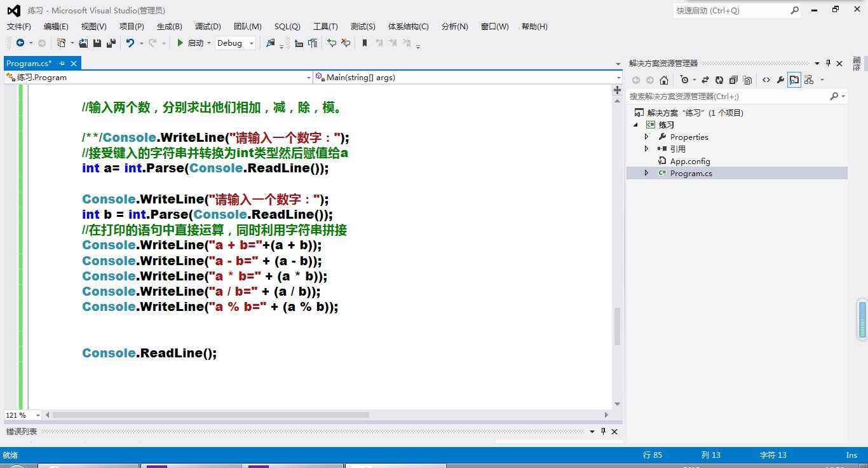The image size is (868, 468).
Task: Click the editor vertical scrollbar thumb
Action: tap(616, 326)
